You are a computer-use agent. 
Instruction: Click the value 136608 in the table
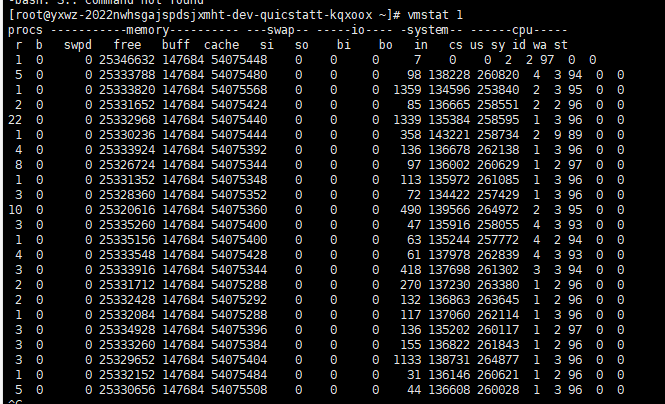click(x=449, y=390)
